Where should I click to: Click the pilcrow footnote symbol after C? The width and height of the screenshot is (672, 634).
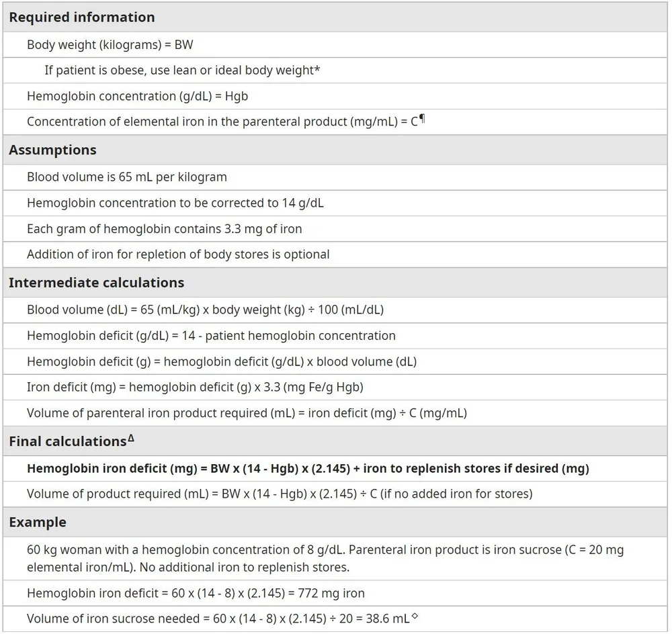point(422,119)
